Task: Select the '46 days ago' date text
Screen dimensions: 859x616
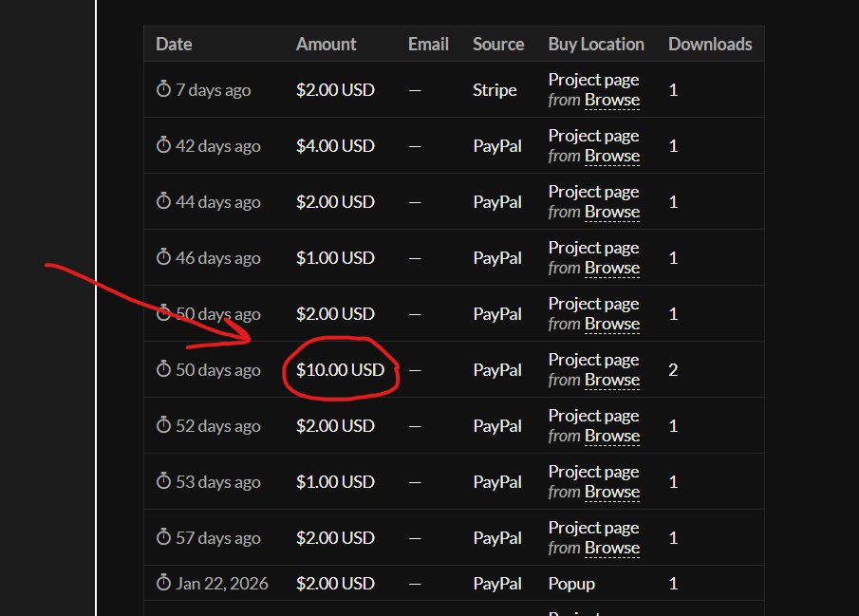Action: tap(218, 257)
